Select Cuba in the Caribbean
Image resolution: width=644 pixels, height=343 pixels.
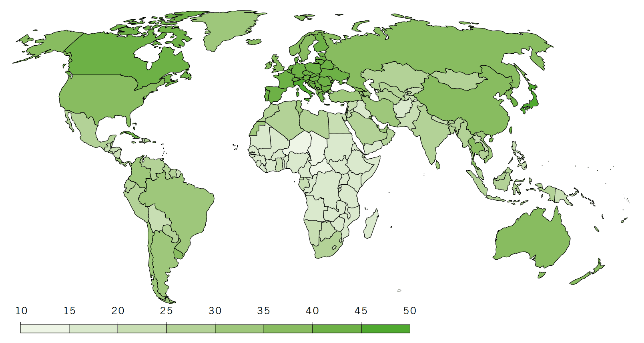pyautogui.click(x=130, y=135)
